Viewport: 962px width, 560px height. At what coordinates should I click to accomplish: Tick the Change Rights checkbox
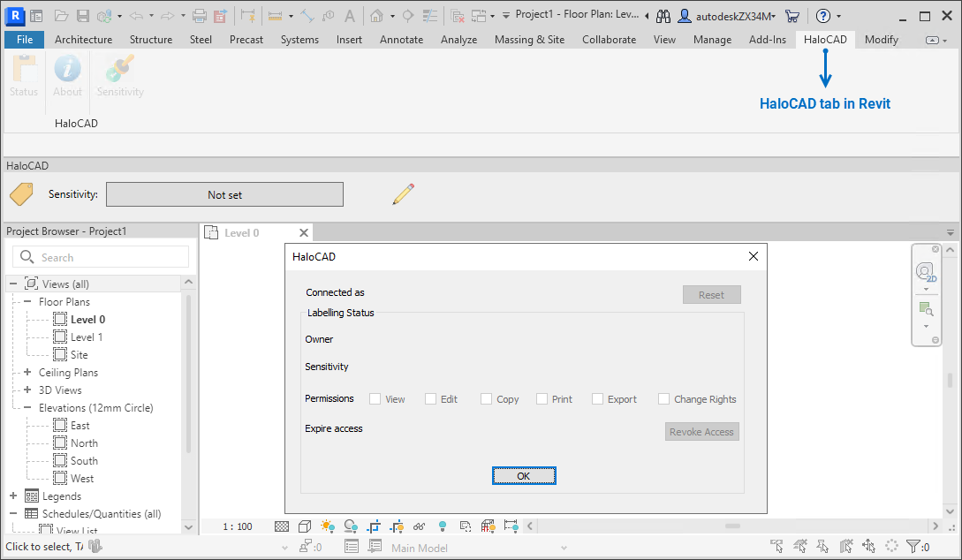[664, 398]
